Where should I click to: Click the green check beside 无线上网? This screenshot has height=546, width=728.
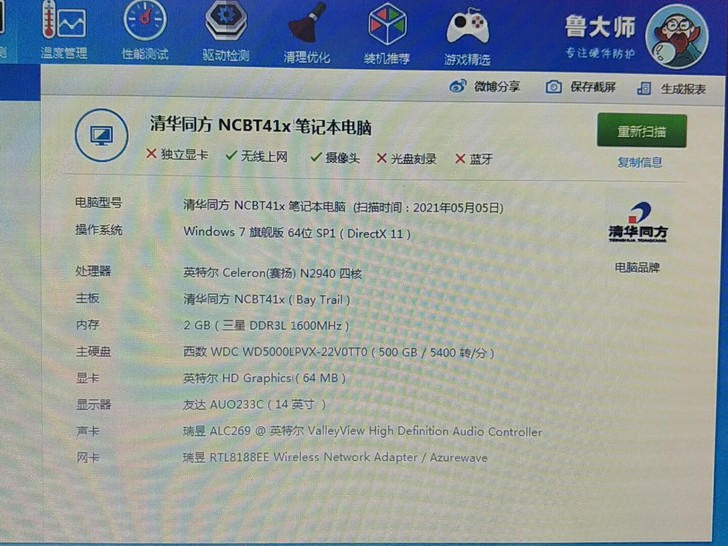pyautogui.click(x=231, y=155)
